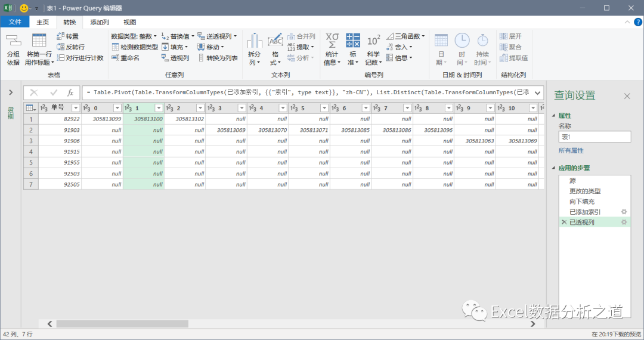This screenshot has width=644, height=340.
Task: Click the formula bar cancel X icon
Action: pyautogui.click(x=34, y=92)
